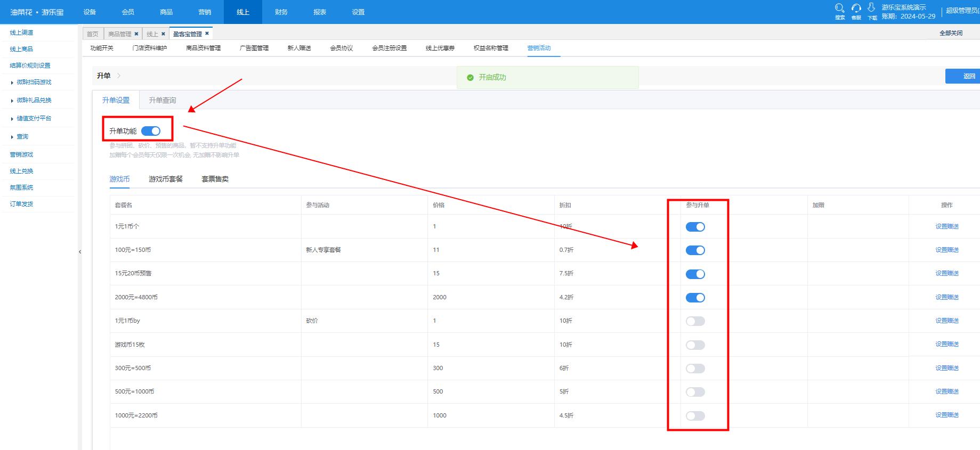The height and width of the screenshot is (450, 980).
Task: Click 设置赠送 for 100元=150币
Action: tap(947, 250)
